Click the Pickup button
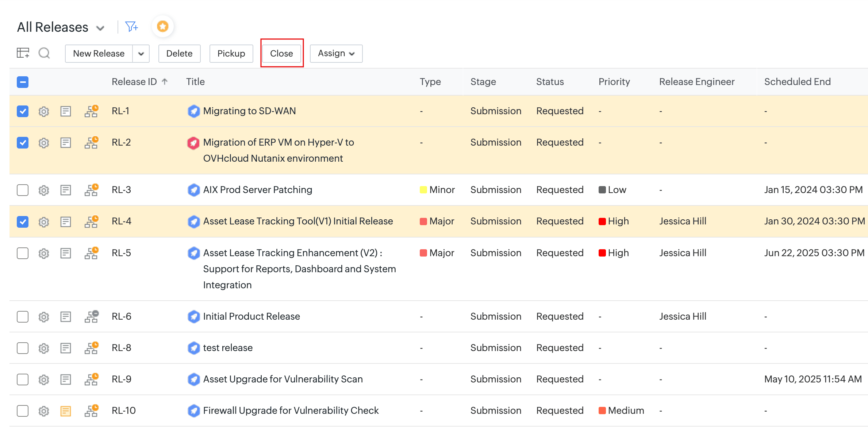This screenshot has width=868, height=443. coord(231,54)
